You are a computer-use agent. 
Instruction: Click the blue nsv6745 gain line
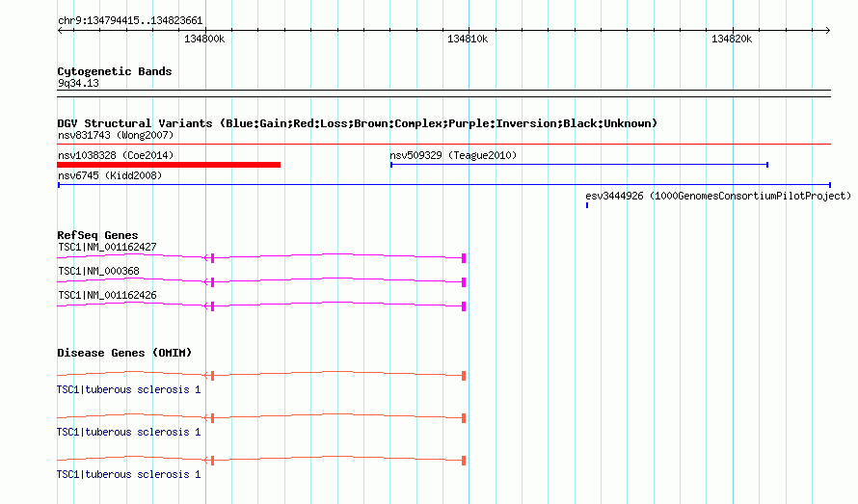[x=443, y=185]
